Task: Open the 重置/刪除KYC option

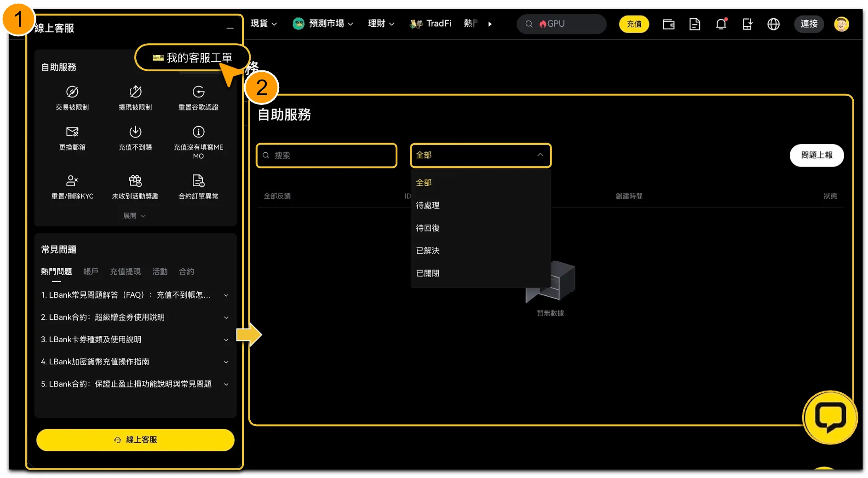Action: [72, 187]
